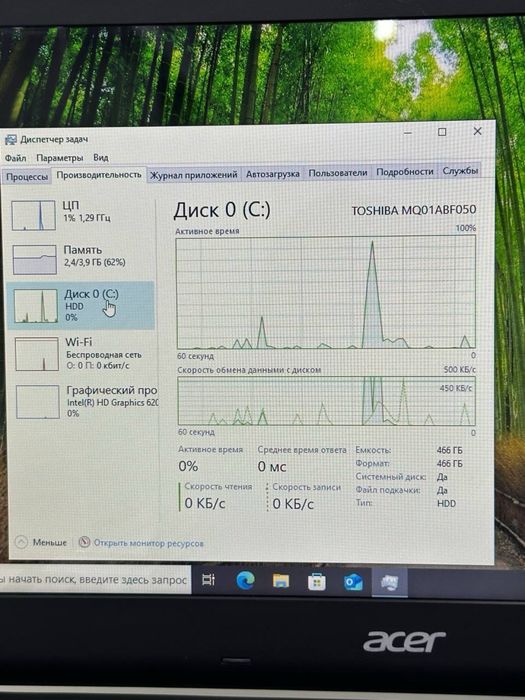Open Outlook from the taskbar
The height and width of the screenshot is (700, 525).
tap(353, 582)
